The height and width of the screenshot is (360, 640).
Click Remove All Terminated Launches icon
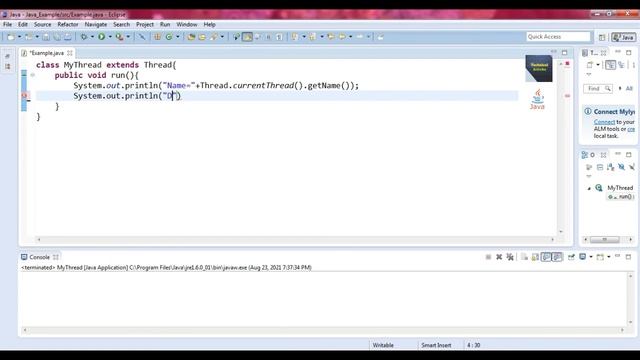(510, 257)
